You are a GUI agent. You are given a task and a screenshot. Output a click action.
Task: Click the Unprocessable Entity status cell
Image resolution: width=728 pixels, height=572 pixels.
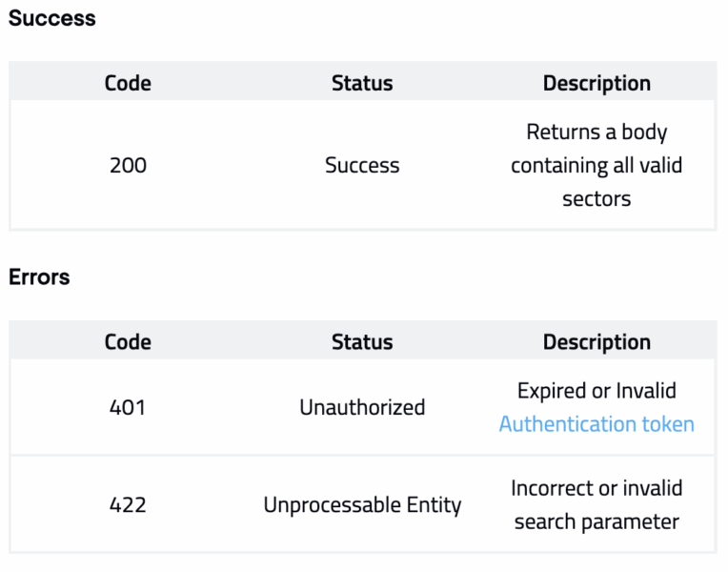point(362,504)
